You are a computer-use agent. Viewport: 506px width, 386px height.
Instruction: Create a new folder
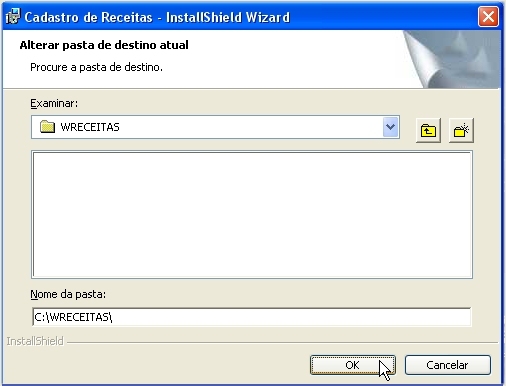point(461,130)
